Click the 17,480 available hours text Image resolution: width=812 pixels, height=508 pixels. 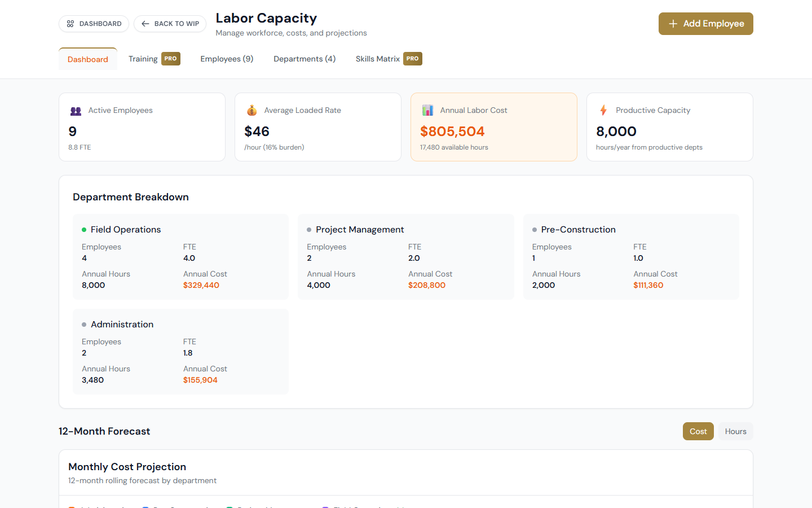454,147
